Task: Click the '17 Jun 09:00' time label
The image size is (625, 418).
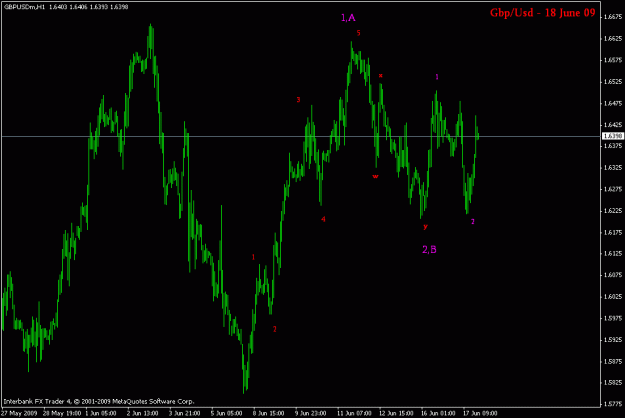Action: coord(480,413)
